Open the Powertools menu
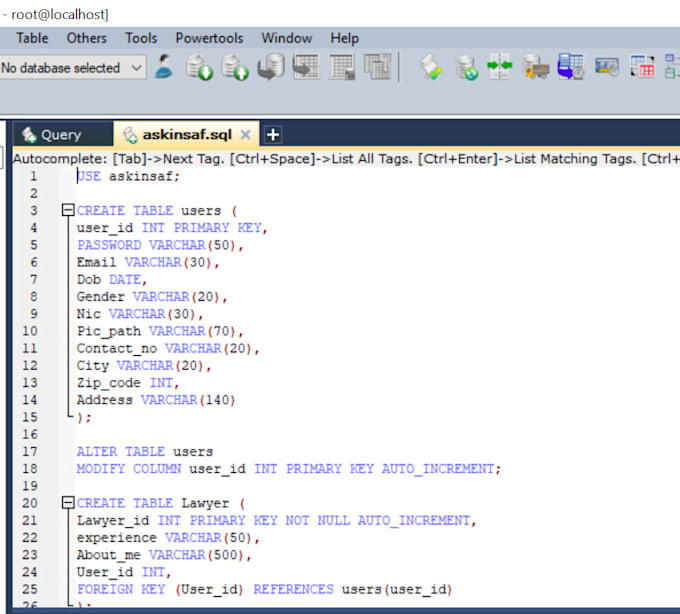This screenshot has height=614, width=680. click(209, 38)
